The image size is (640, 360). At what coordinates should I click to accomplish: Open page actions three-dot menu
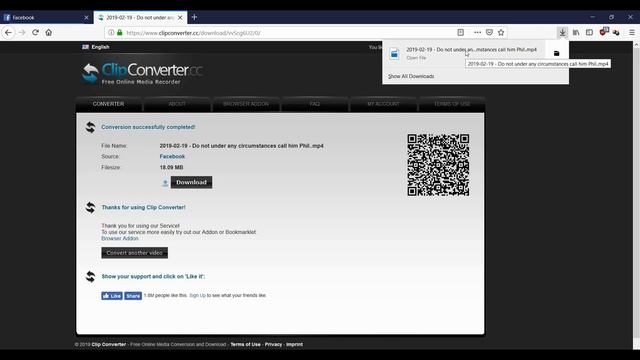coord(477,32)
